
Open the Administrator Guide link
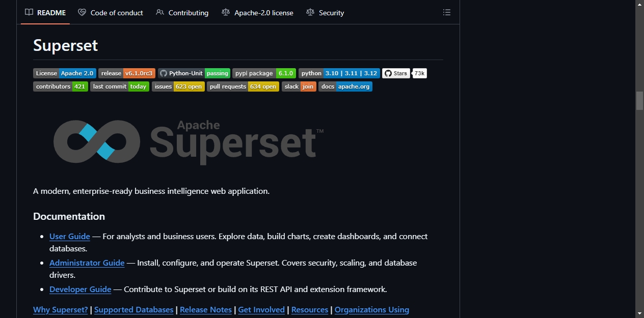coord(87,263)
